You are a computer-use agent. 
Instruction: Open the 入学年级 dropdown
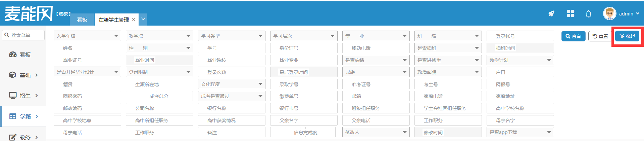tap(87, 36)
